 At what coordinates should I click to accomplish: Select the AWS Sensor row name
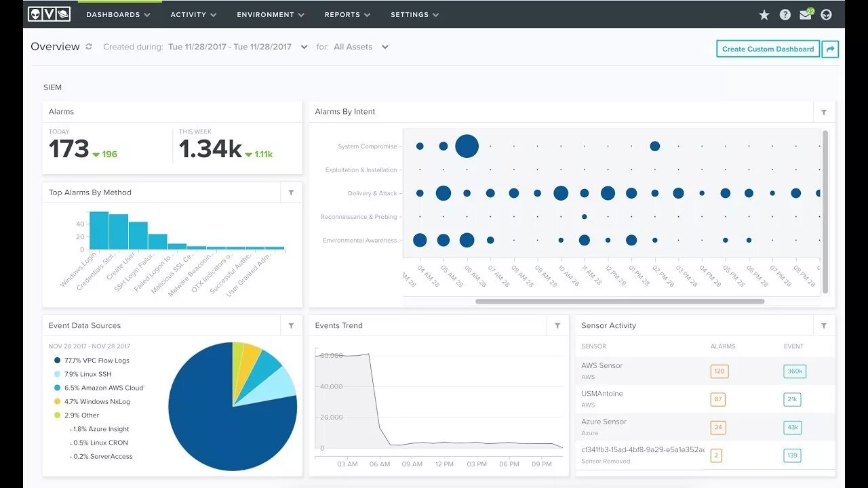[601, 365]
